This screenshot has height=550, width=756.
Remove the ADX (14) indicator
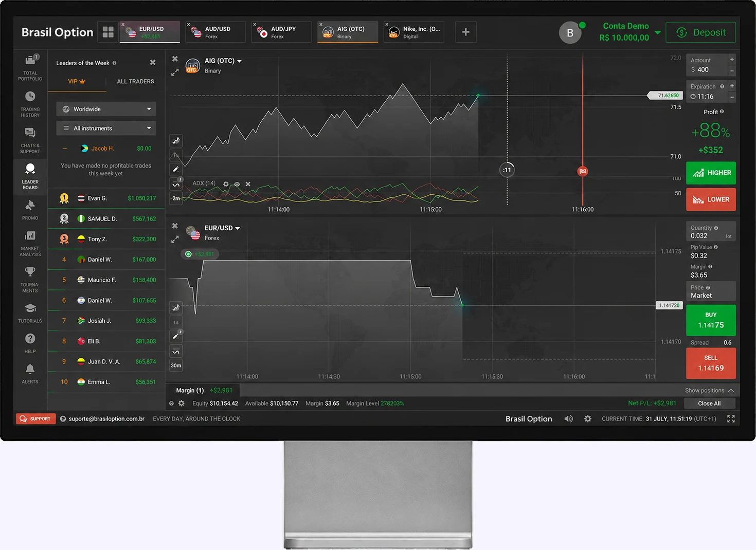(248, 184)
